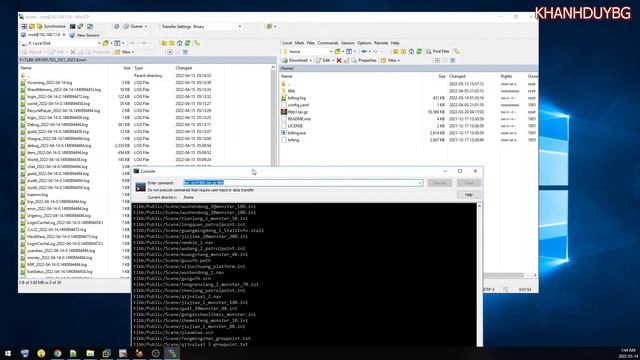Open the Remote menu
The image size is (640, 360).
coord(381,43)
